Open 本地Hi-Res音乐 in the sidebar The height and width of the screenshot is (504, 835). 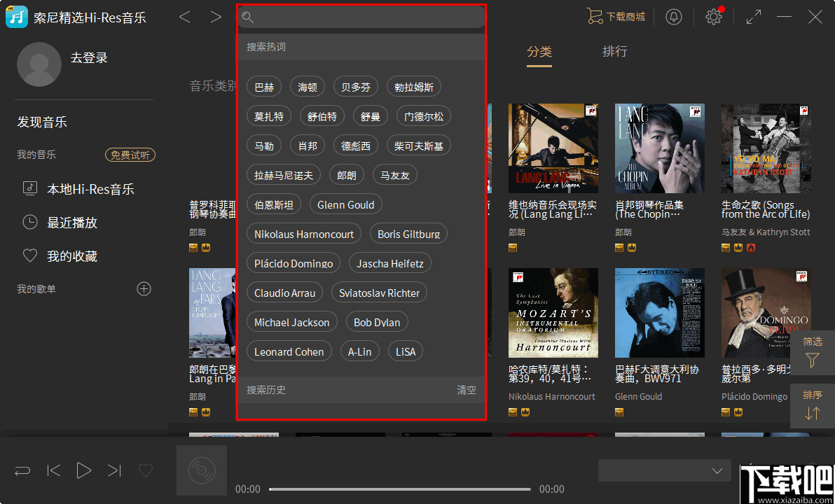(x=78, y=189)
